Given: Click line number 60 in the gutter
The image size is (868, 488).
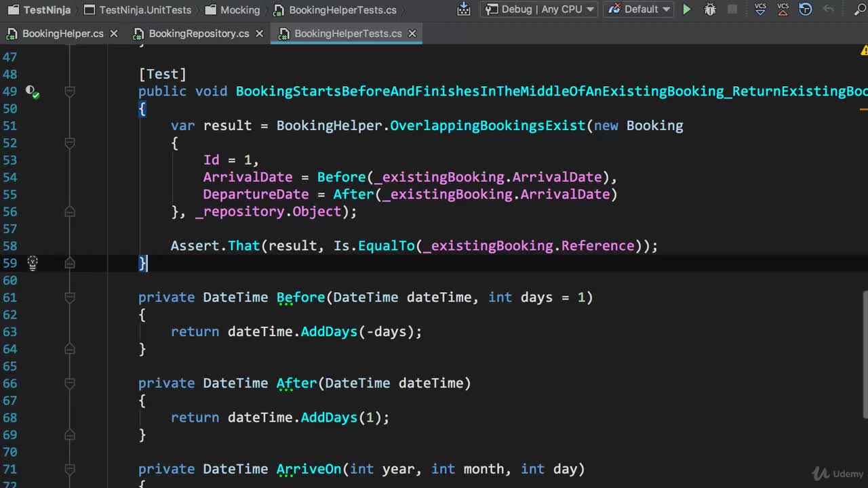Looking at the screenshot, I should [9, 280].
